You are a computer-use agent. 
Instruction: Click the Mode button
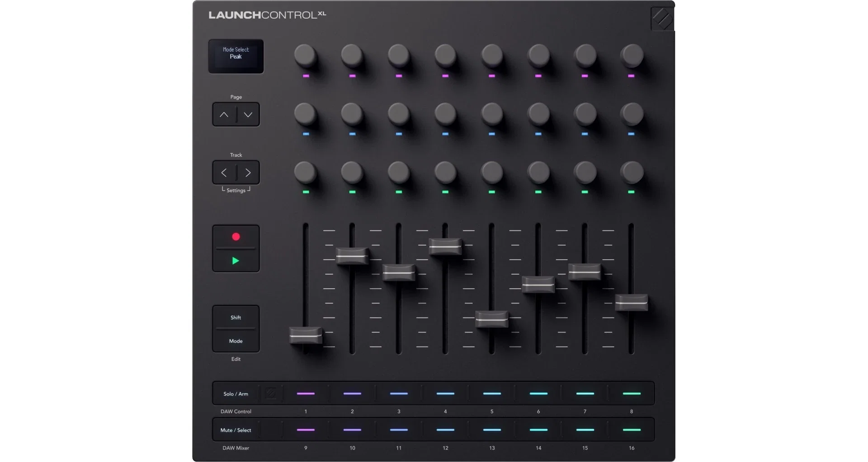[236, 341]
